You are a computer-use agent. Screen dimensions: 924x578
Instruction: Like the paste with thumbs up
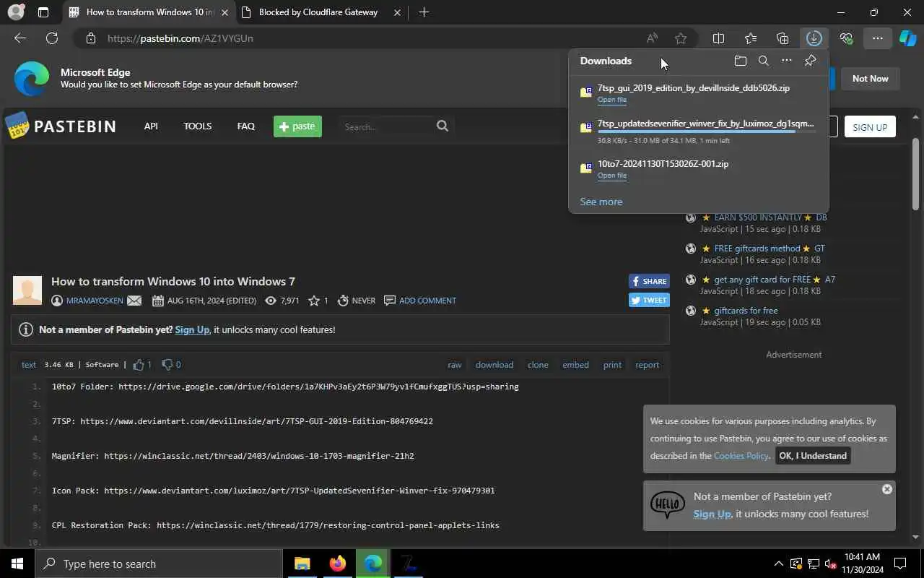(139, 365)
